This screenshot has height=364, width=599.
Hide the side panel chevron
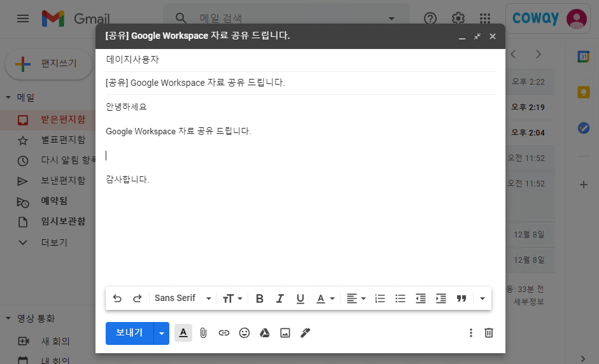tap(583, 359)
